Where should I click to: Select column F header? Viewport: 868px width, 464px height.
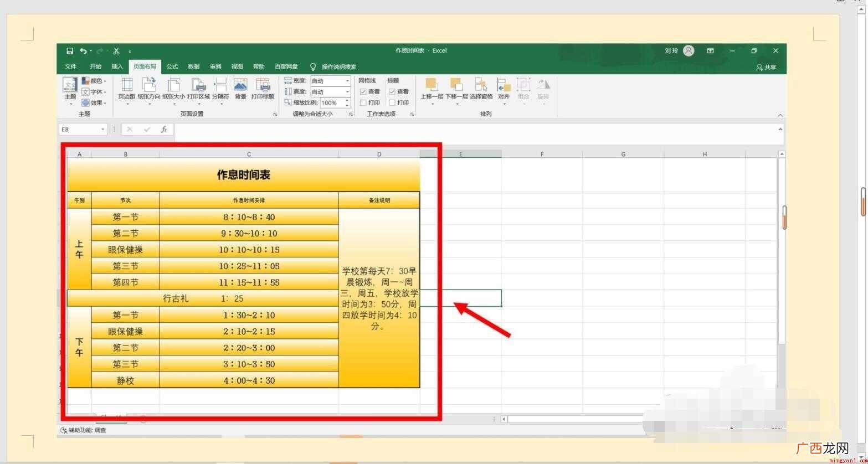542,154
